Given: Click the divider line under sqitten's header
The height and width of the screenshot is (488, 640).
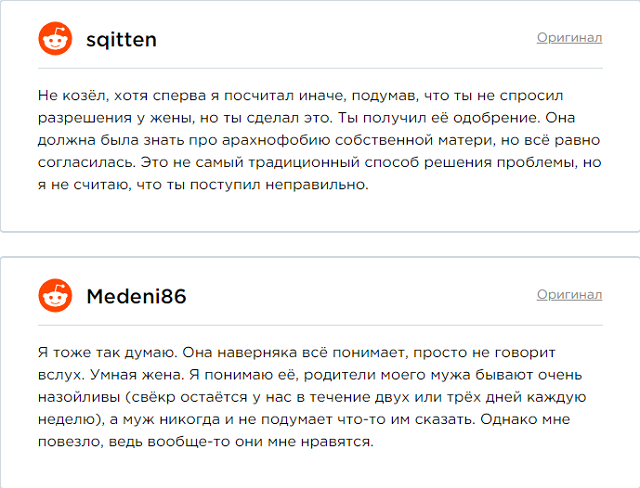Looking at the screenshot, I should tap(320, 69).
